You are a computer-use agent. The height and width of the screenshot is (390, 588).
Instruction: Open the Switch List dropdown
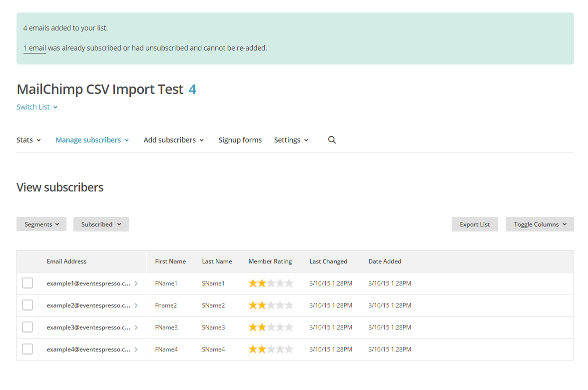(37, 107)
